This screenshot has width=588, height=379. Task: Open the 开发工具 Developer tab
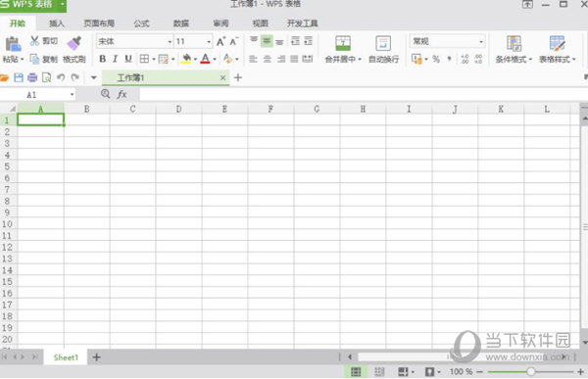[302, 24]
